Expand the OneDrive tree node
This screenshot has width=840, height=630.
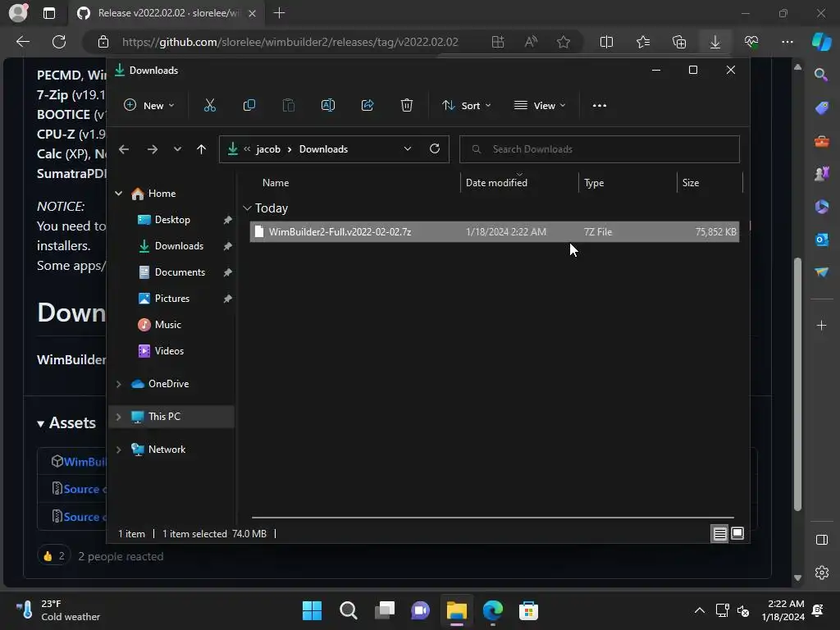(118, 384)
